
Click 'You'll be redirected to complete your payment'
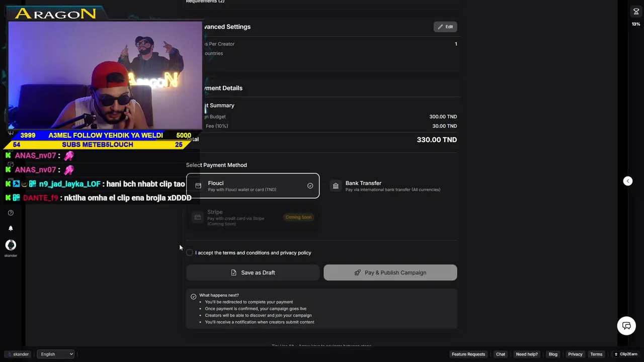click(x=249, y=302)
